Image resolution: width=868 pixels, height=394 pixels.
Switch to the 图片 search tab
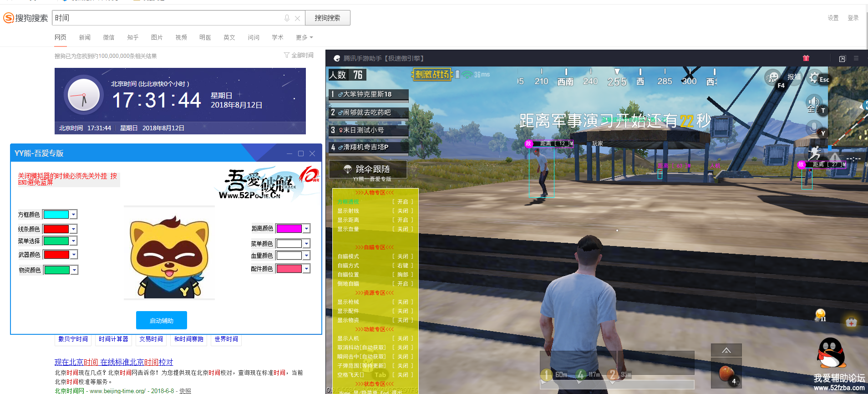tap(157, 37)
